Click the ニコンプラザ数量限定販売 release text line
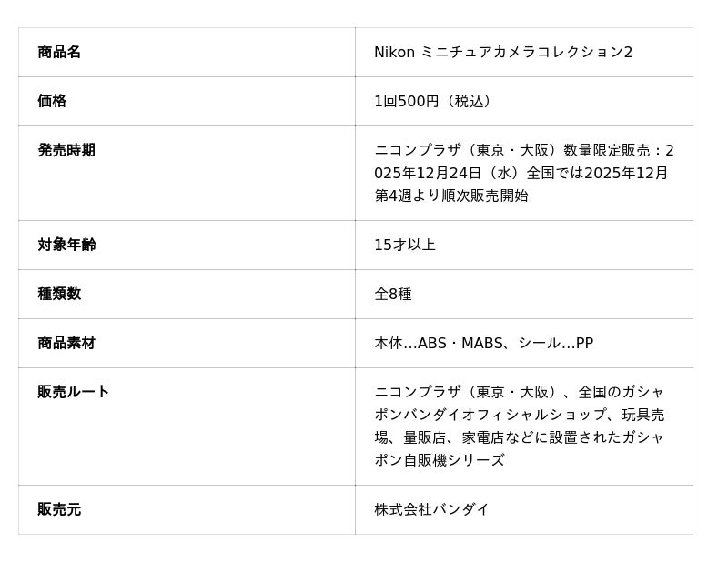The image size is (728, 562). click(523, 150)
